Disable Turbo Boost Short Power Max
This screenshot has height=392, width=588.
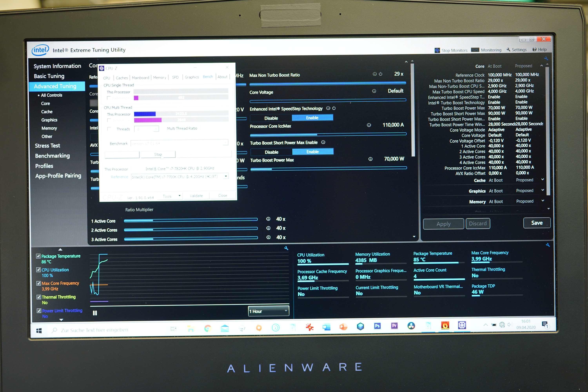[x=271, y=152]
